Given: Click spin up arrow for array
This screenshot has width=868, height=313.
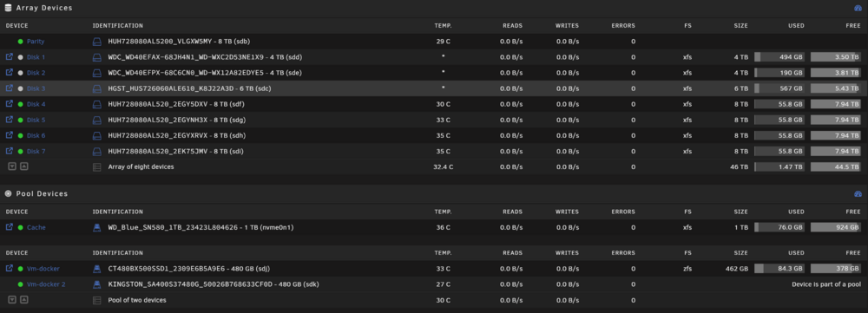Looking at the screenshot, I should [23, 166].
